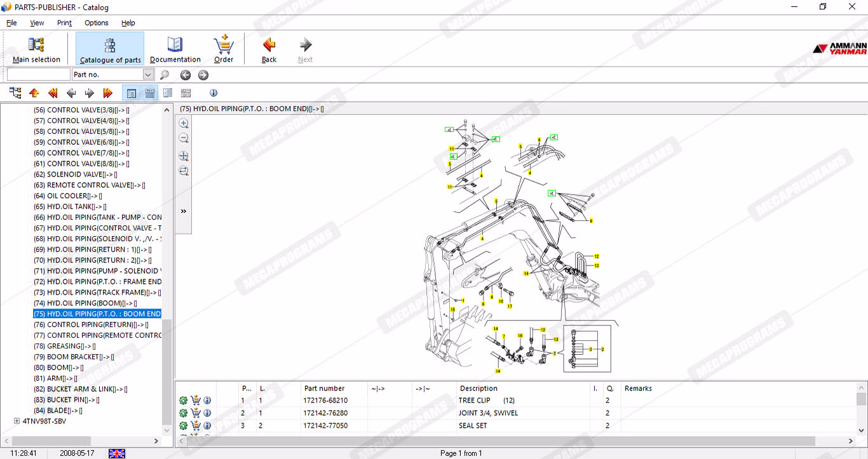Open the Documentation section

pos(175,50)
